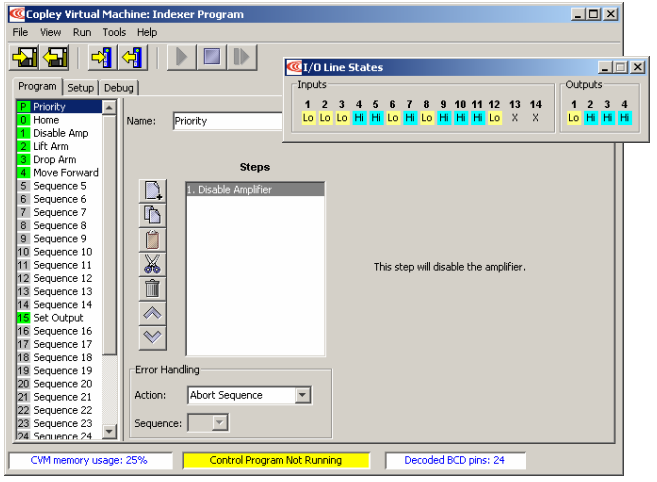
Task: Select the Program tab
Action: pos(37,86)
